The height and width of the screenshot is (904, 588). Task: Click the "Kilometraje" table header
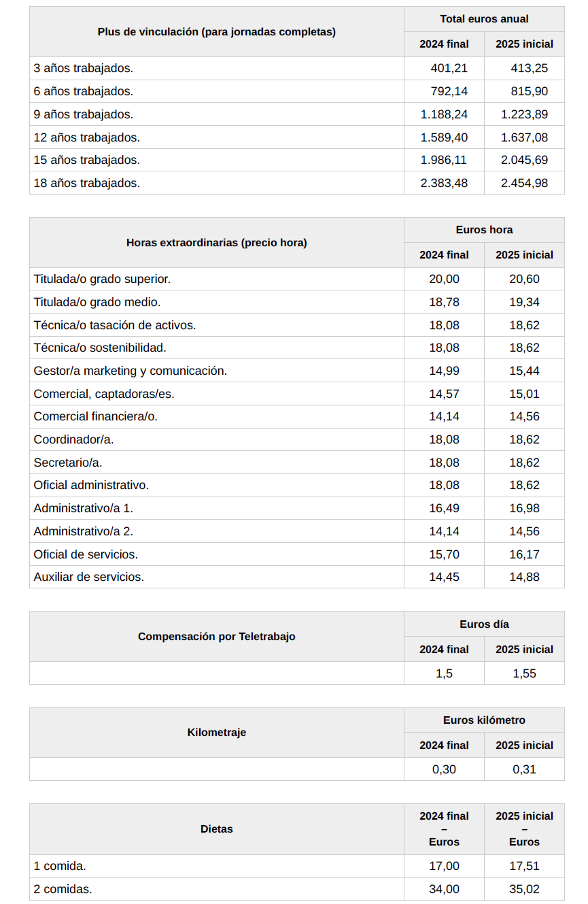point(216,733)
